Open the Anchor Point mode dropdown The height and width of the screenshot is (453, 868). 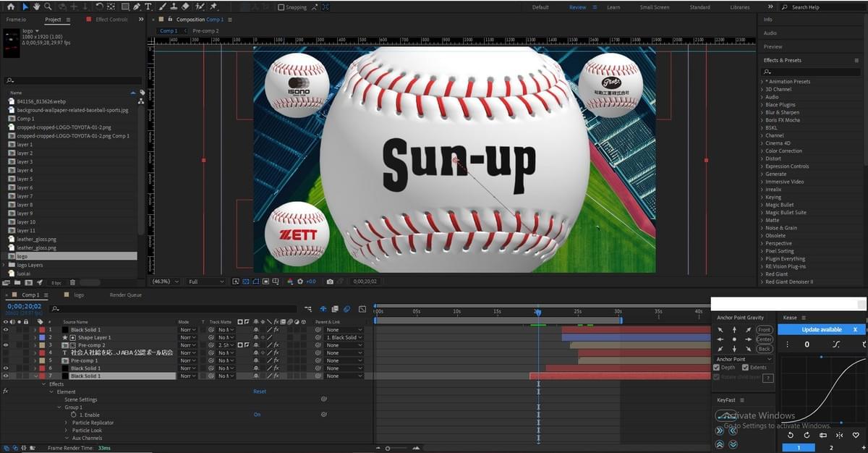pos(744,359)
